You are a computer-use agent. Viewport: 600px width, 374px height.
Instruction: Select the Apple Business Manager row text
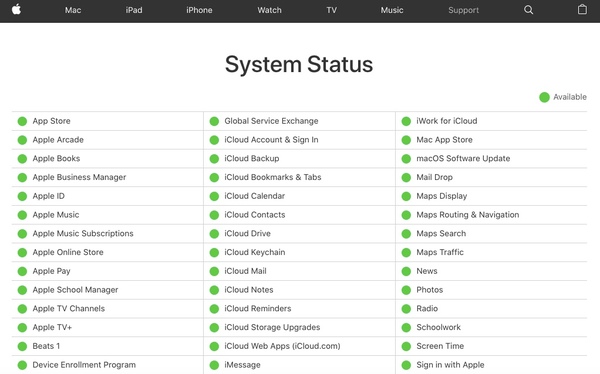[x=79, y=177]
